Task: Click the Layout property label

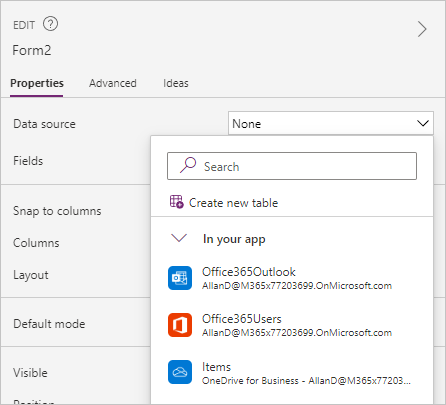Action: [x=31, y=275]
